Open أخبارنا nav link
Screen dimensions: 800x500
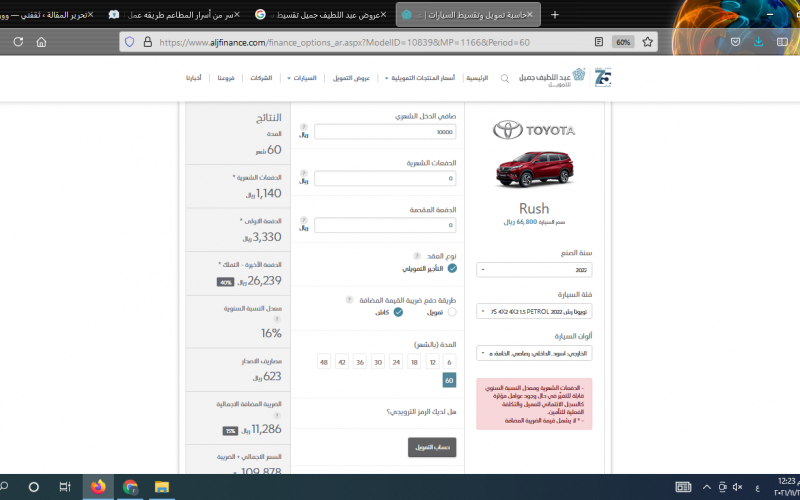click(x=193, y=78)
